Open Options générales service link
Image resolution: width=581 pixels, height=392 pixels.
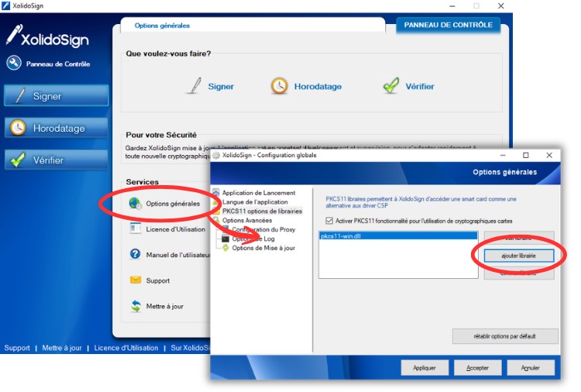(x=173, y=204)
